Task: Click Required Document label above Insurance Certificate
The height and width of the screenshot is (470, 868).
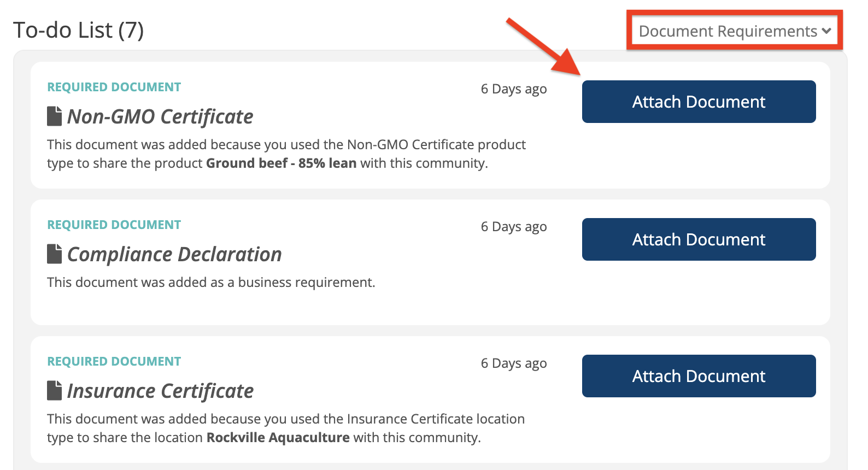Action: pyautogui.click(x=114, y=362)
